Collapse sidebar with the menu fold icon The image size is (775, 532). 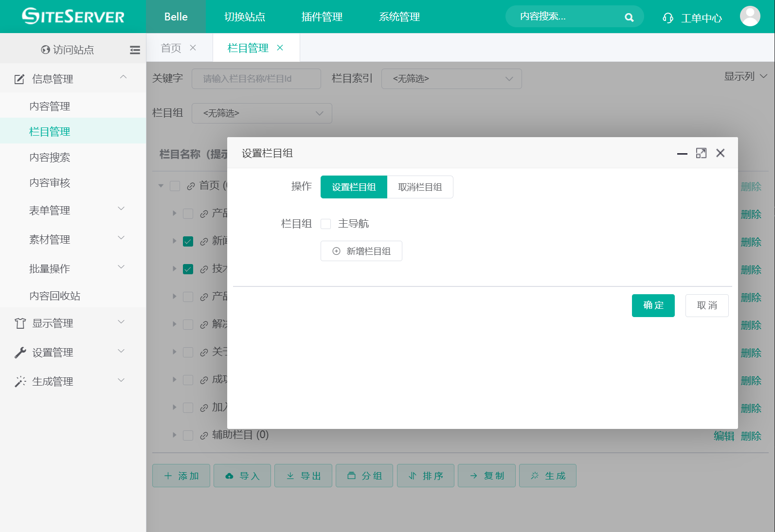point(135,50)
